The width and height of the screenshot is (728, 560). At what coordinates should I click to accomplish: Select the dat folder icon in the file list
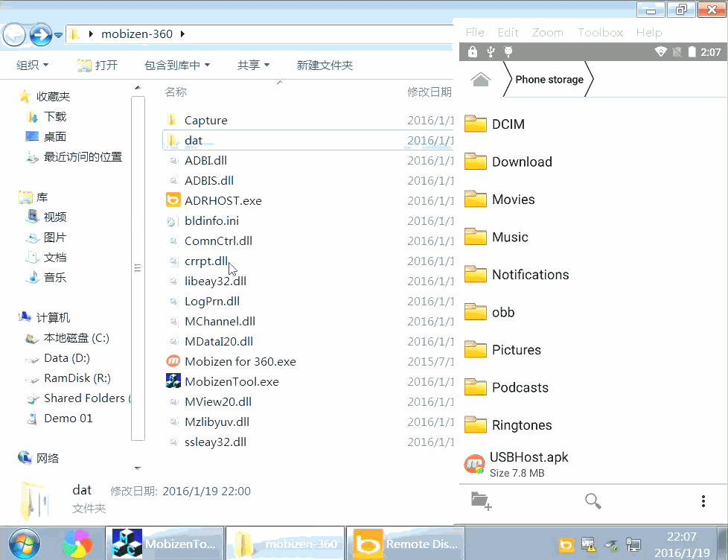172,140
